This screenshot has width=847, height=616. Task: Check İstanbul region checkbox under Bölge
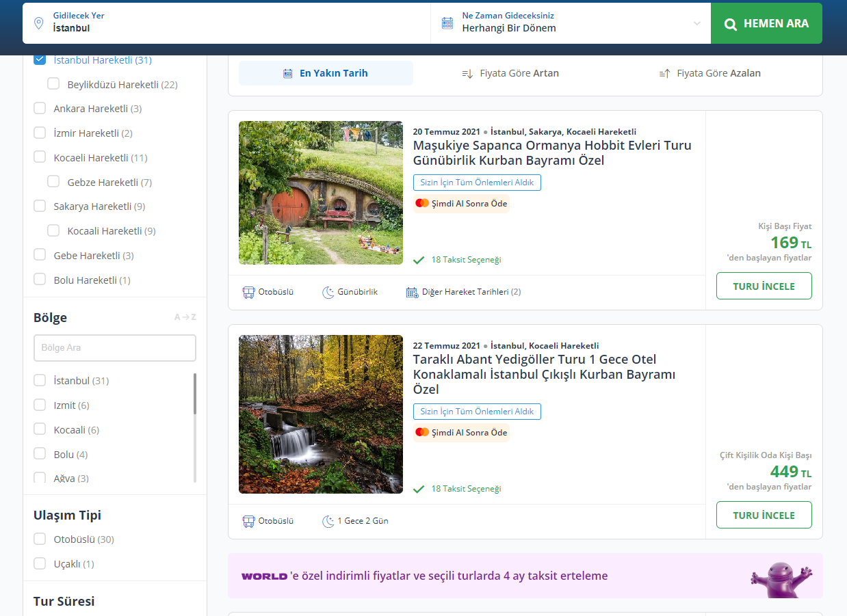40,380
